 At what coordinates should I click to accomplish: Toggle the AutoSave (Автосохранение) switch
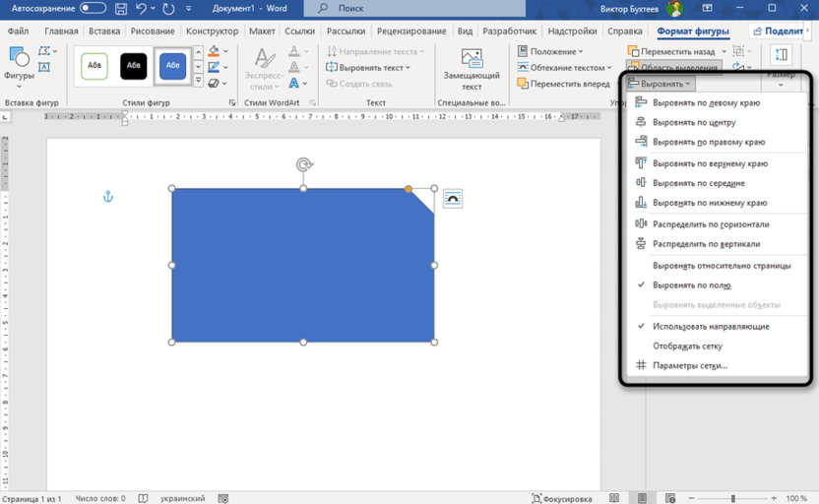(x=94, y=8)
